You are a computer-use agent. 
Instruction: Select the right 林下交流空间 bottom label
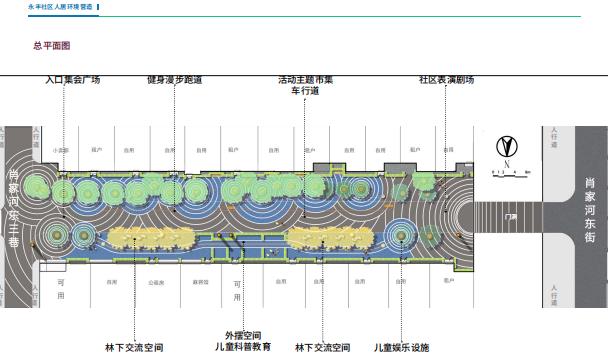pyautogui.click(x=323, y=347)
